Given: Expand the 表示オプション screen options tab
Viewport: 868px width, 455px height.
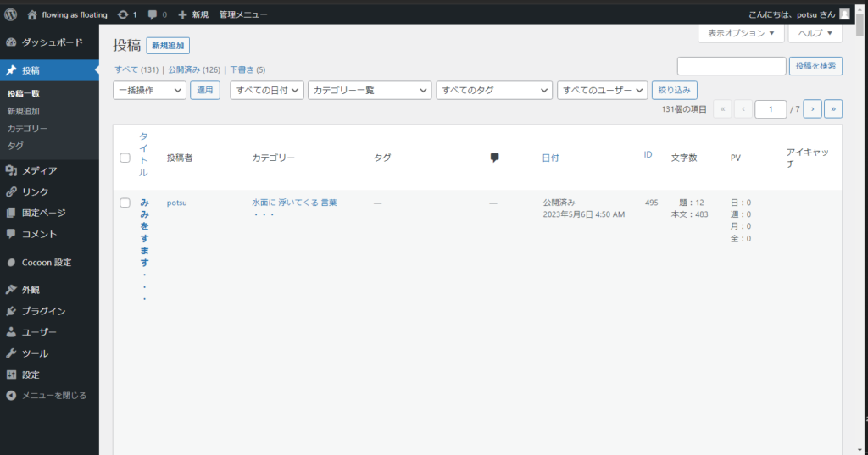Looking at the screenshot, I should [x=741, y=34].
